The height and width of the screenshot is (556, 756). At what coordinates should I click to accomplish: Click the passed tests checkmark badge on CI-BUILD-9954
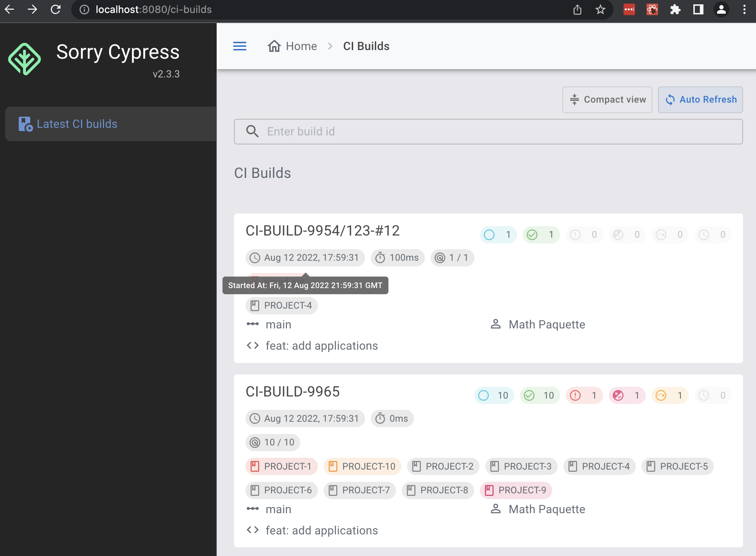click(541, 235)
